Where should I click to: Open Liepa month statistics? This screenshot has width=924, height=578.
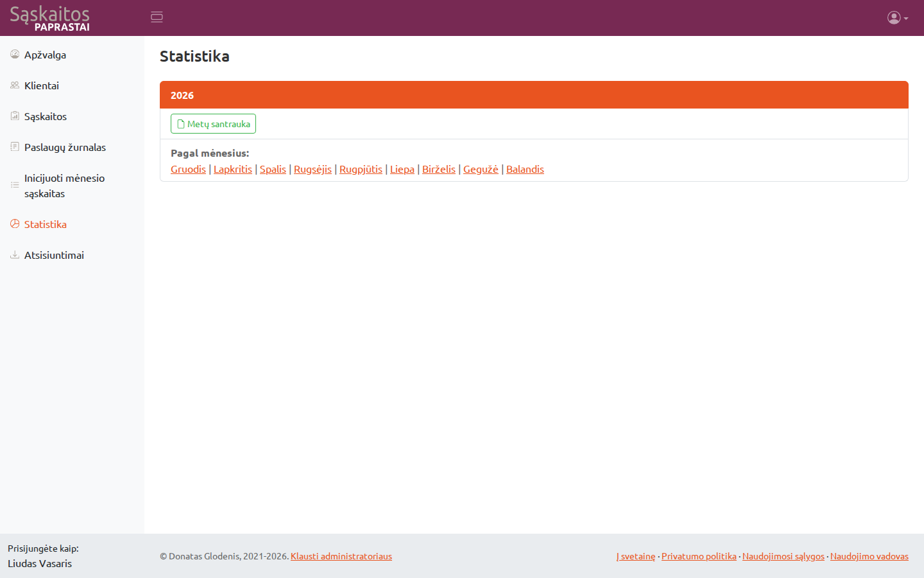pyautogui.click(x=402, y=169)
